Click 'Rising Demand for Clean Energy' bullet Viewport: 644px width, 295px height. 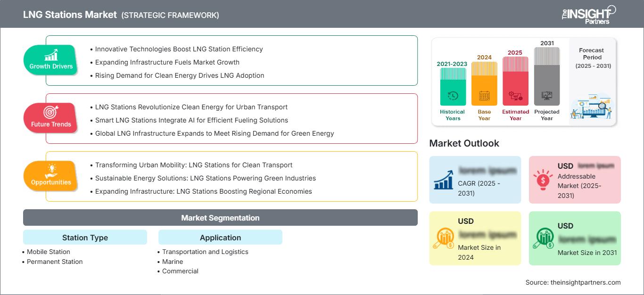click(180, 75)
